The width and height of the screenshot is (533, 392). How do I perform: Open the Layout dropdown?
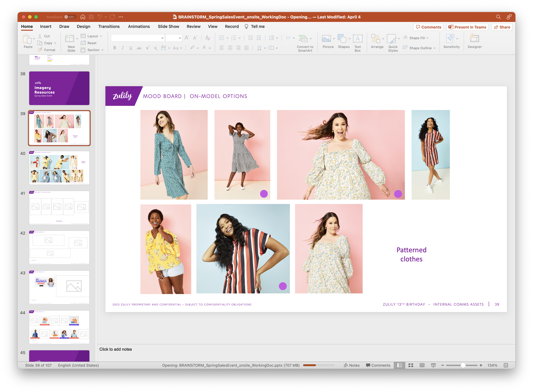click(x=92, y=36)
